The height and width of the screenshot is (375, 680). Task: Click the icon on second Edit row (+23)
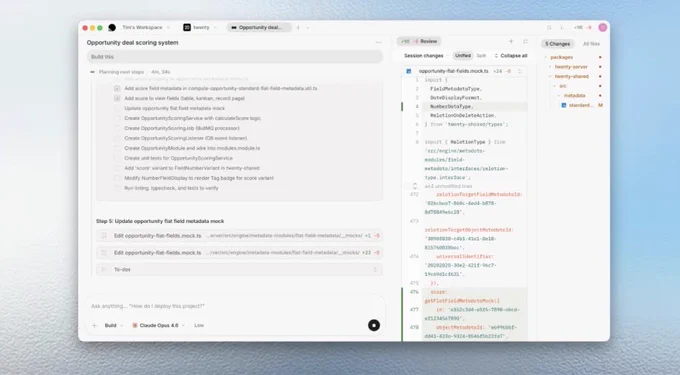104,252
